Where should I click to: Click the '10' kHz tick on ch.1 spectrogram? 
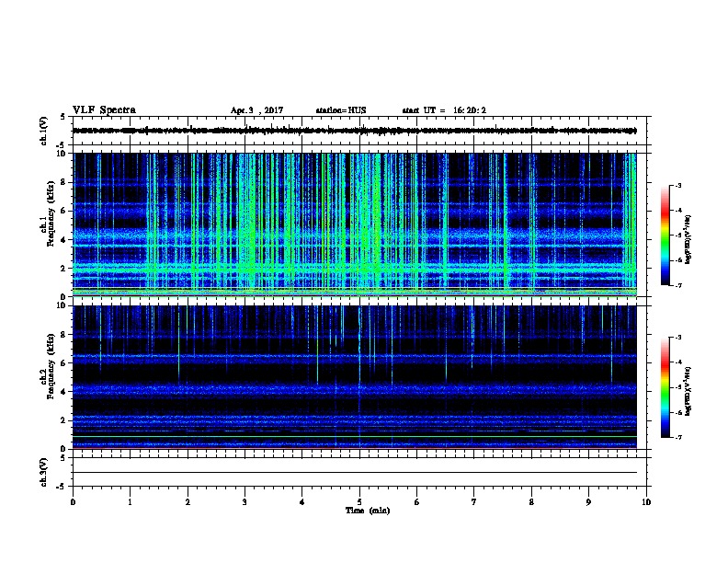(x=62, y=154)
